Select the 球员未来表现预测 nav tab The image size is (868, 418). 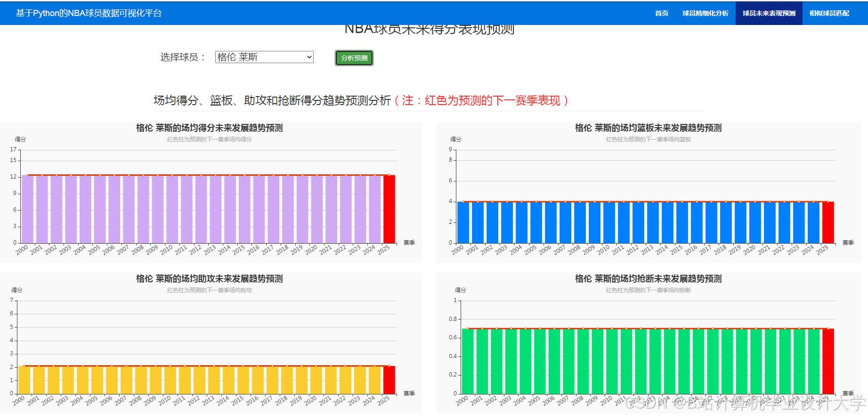[769, 13]
